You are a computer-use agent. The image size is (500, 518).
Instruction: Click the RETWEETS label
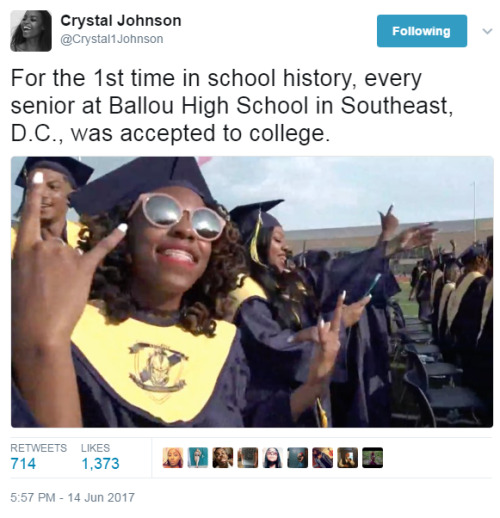click(38, 448)
